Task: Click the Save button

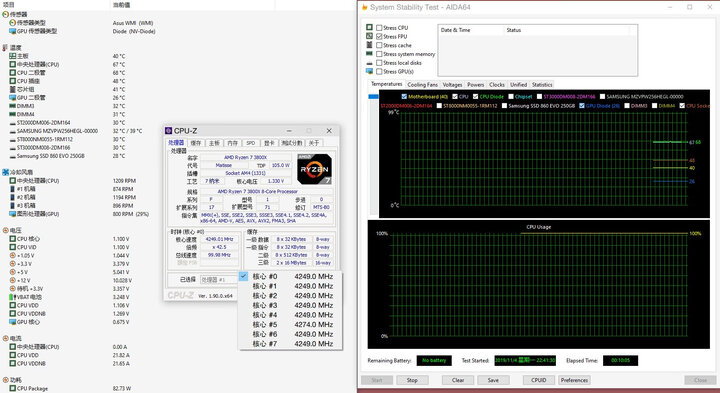Action: tap(493, 380)
